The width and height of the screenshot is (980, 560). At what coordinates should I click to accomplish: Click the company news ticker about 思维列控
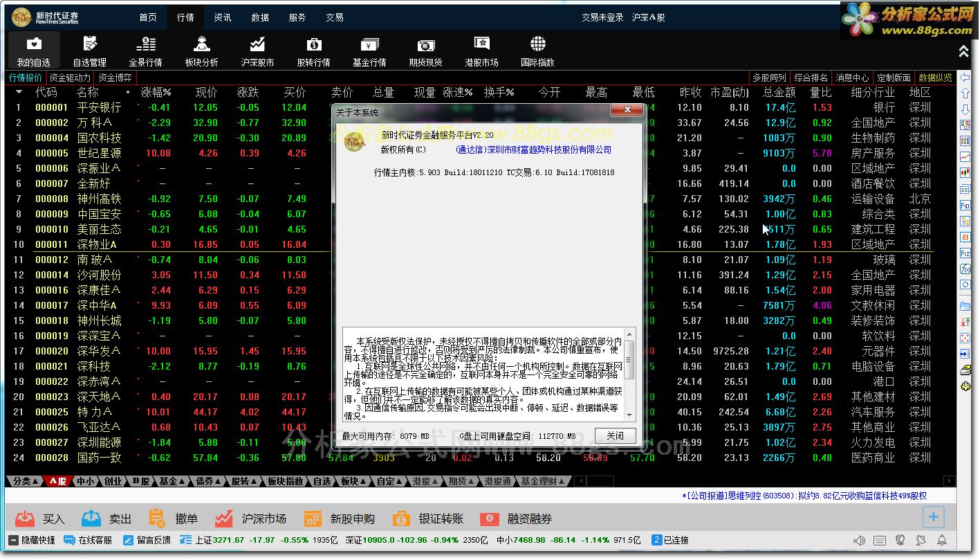(x=804, y=496)
